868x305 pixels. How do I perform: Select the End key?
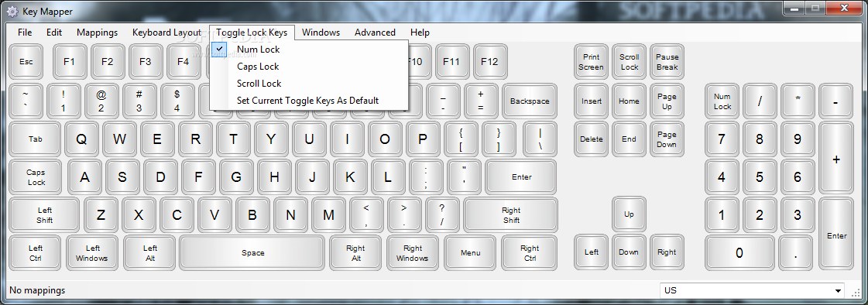pos(629,139)
